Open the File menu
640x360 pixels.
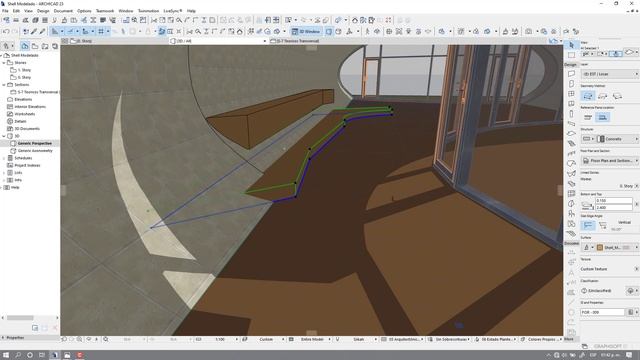[x=5, y=11]
